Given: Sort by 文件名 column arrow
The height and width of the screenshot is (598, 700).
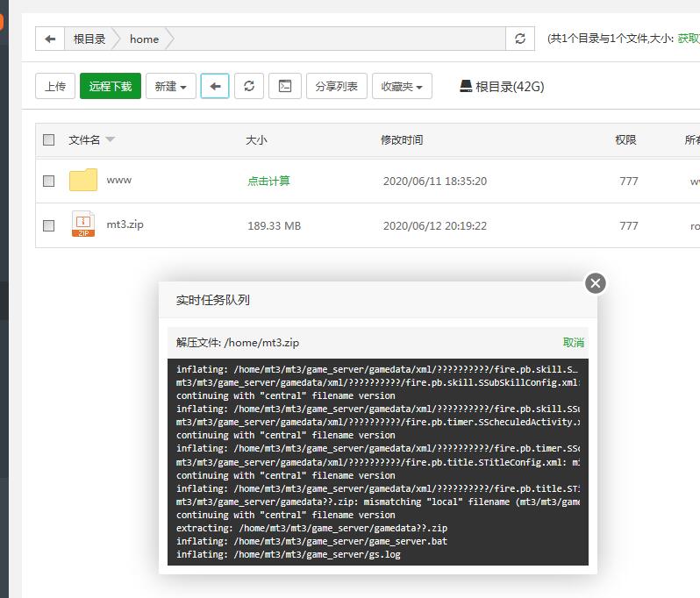Looking at the screenshot, I should coord(110,140).
